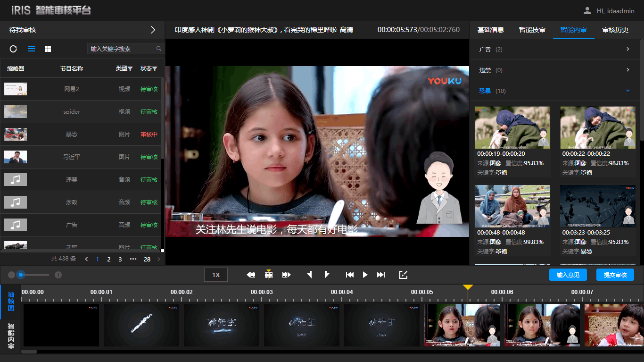Change the 1X playback speed
The height and width of the screenshot is (362, 644).
[216, 275]
